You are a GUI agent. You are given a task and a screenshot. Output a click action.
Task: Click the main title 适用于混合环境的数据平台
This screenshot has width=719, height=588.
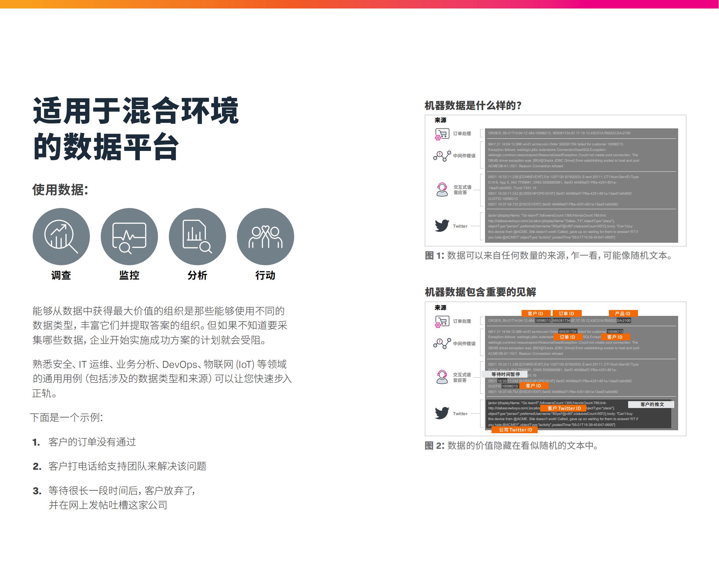click(x=136, y=129)
